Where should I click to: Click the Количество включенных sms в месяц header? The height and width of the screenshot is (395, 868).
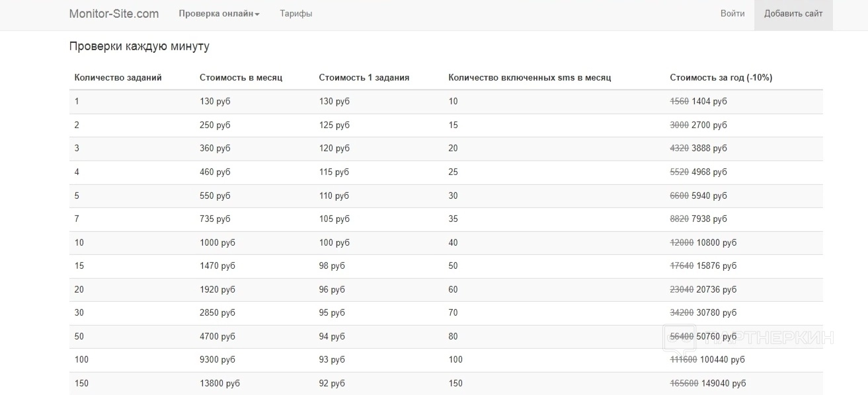click(530, 78)
